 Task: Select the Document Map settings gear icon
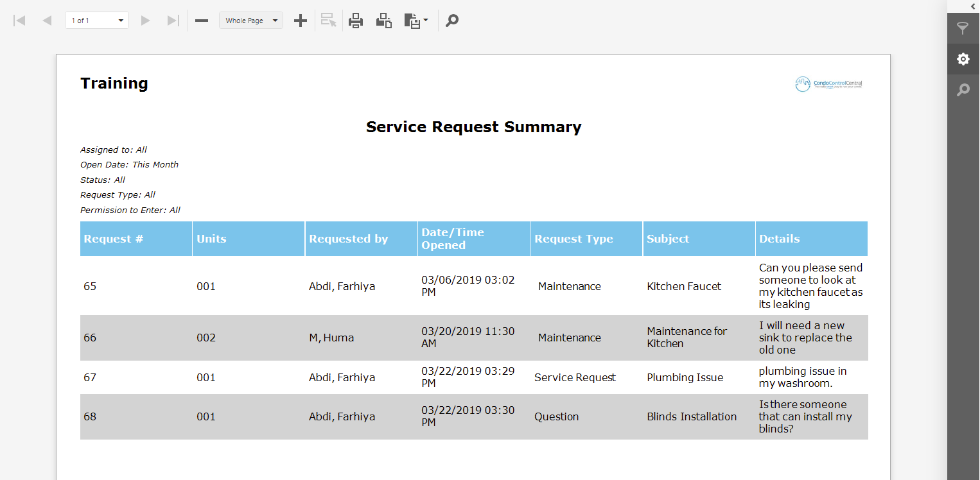point(963,58)
